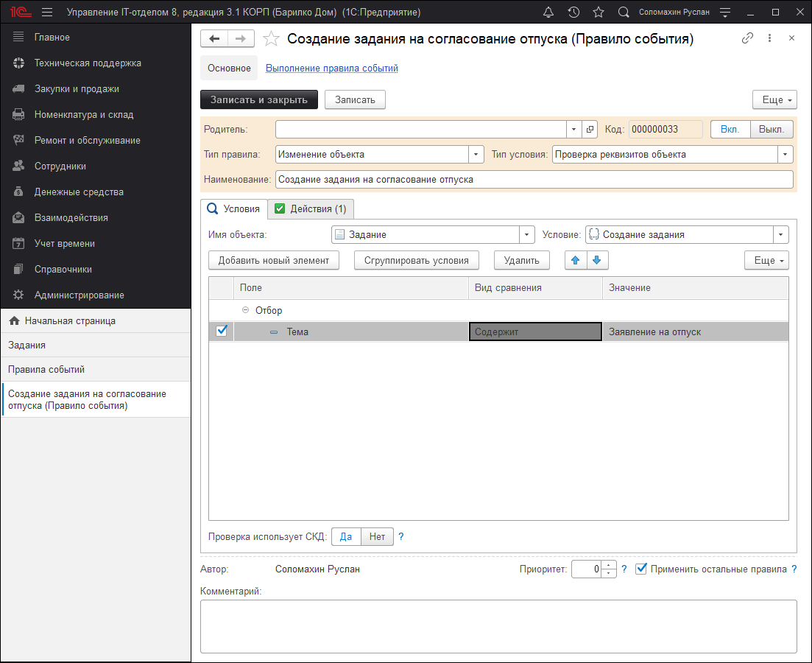Viewport: 812px width, 663px height.
Task: Move condition down with blue arrow
Action: point(597,260)
